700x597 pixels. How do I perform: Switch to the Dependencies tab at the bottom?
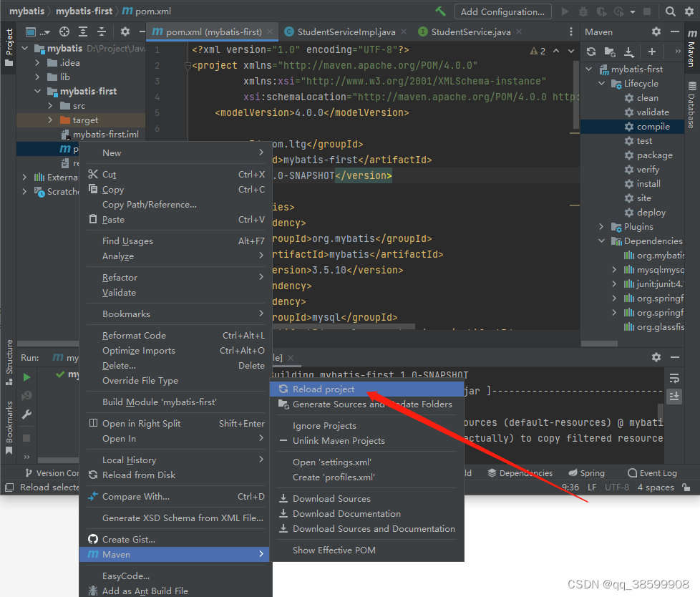click(x=521, y=472)
